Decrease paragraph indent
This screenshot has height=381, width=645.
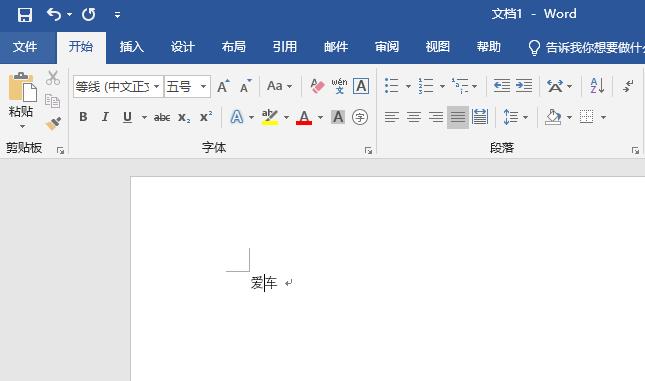tap(502, 86)
